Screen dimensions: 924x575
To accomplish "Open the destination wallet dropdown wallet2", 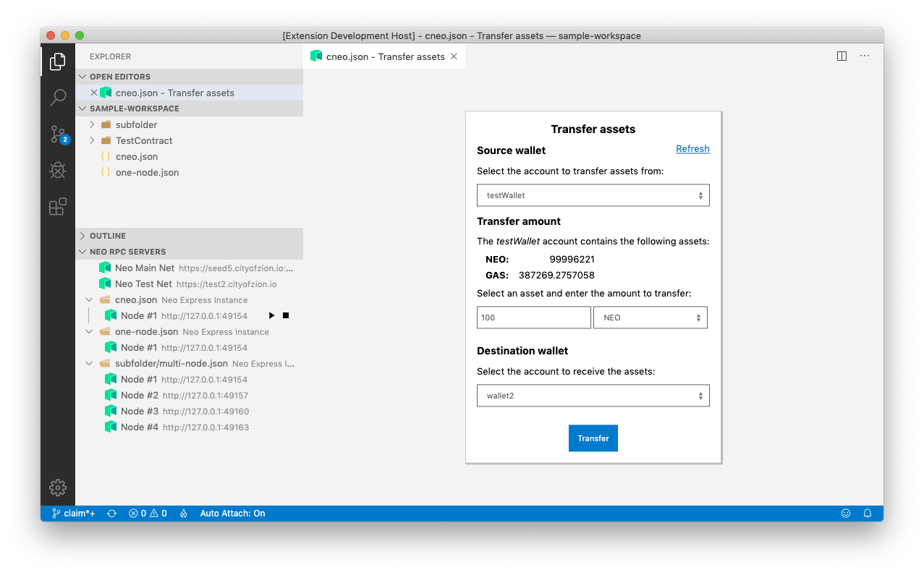I will pos(593,396).
